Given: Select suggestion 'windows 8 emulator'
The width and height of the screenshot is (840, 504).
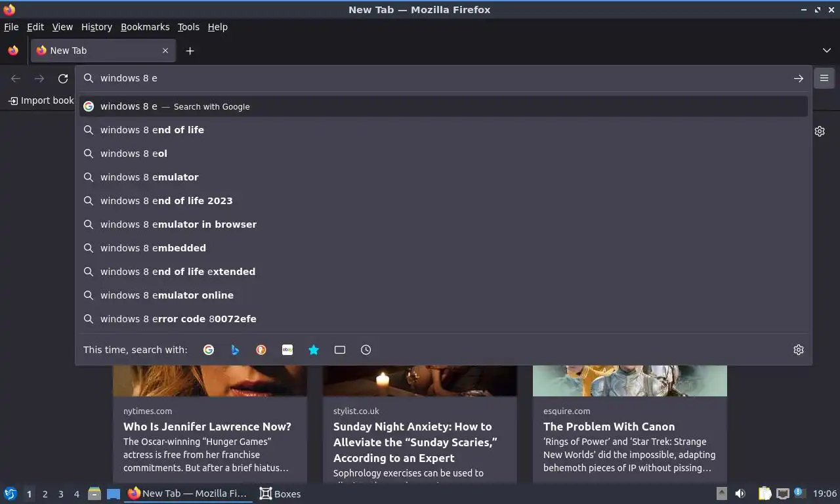Looking at the screenshot, I should (x=444, y=177).
